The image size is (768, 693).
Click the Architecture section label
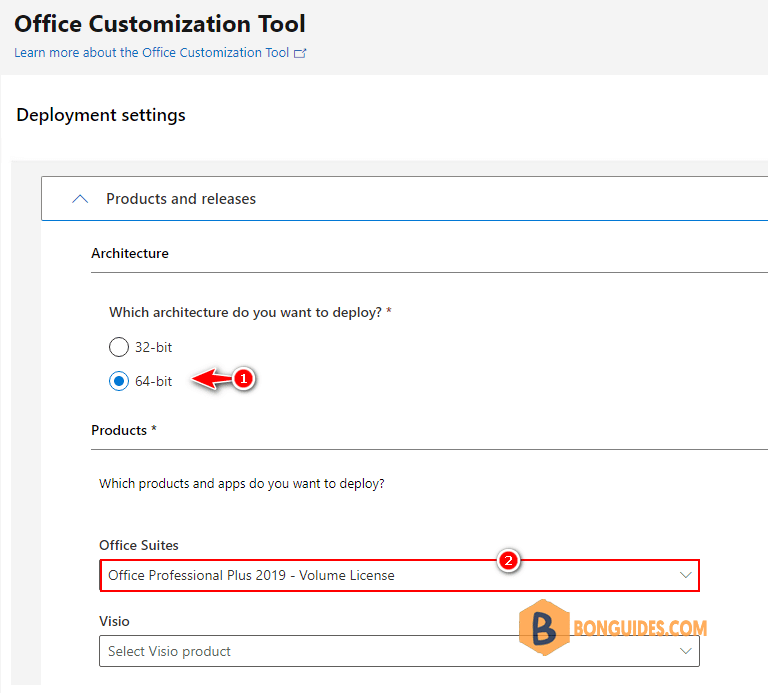(130, 253)
